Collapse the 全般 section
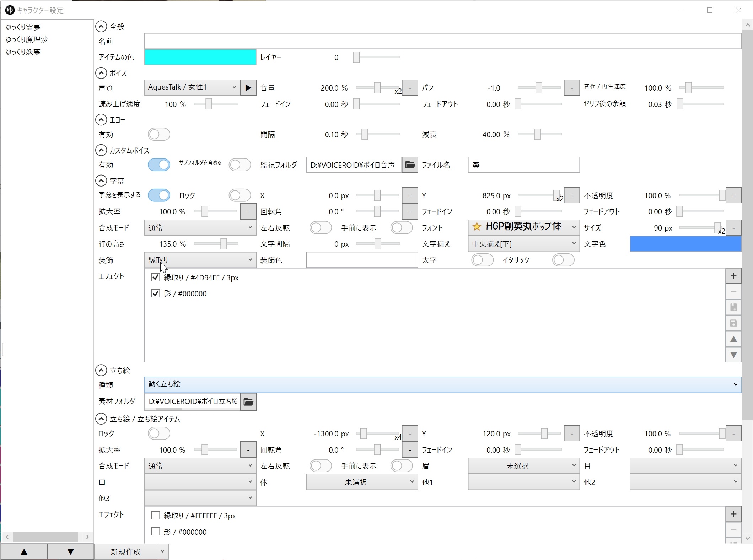753x560 pixels. click(101, 26)
